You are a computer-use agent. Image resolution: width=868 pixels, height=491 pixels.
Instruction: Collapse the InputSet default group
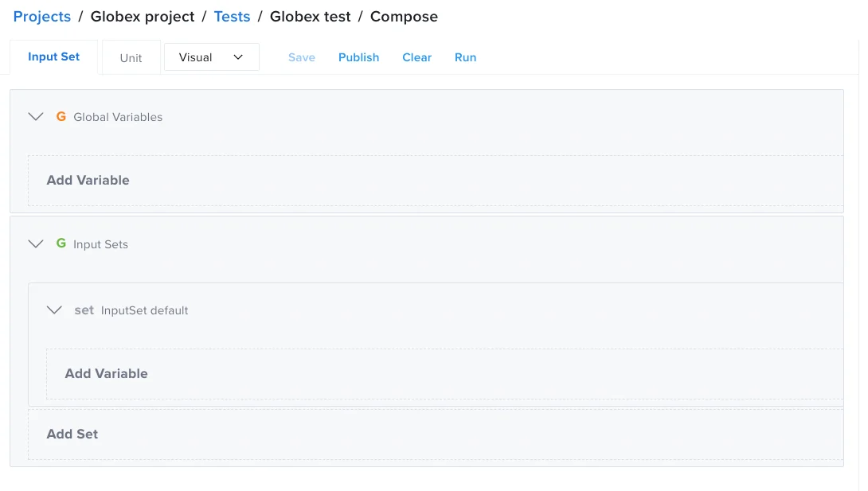54,310
